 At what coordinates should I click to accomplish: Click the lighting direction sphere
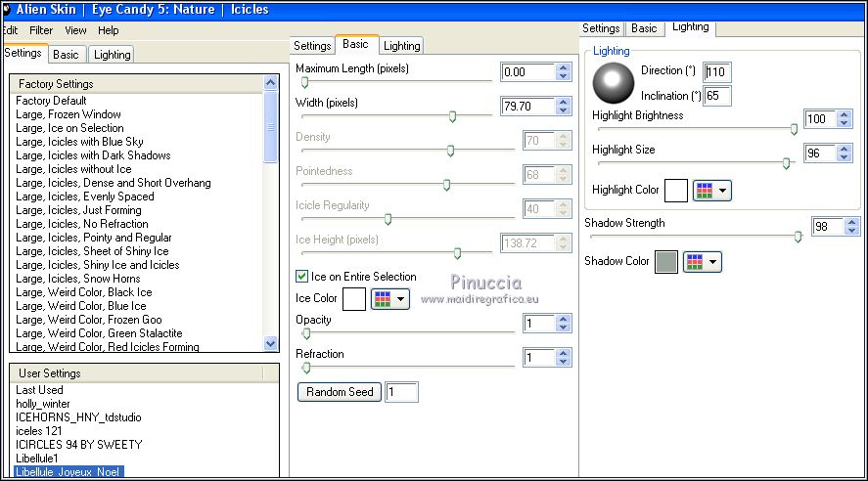coord(613,83)
